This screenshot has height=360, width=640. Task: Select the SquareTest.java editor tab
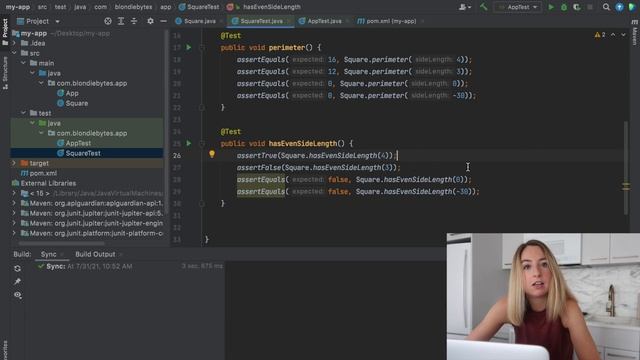261,21
